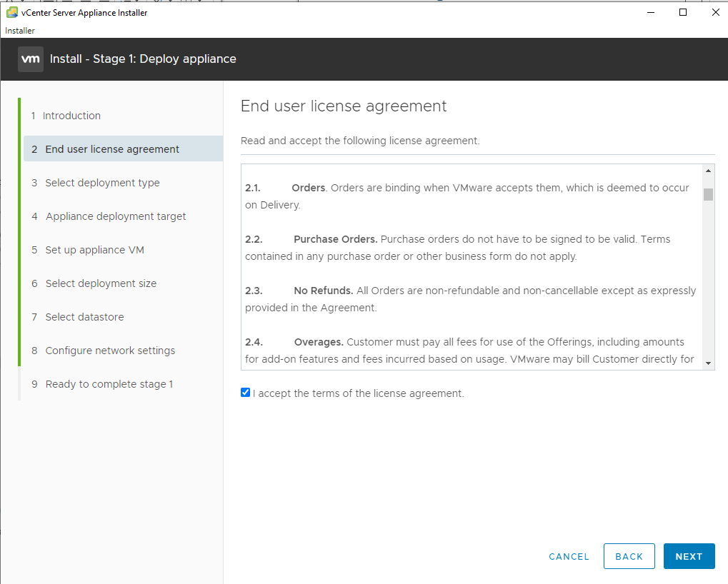
Task: Minimize the vCenter installer window
Action: click(651, 13)
